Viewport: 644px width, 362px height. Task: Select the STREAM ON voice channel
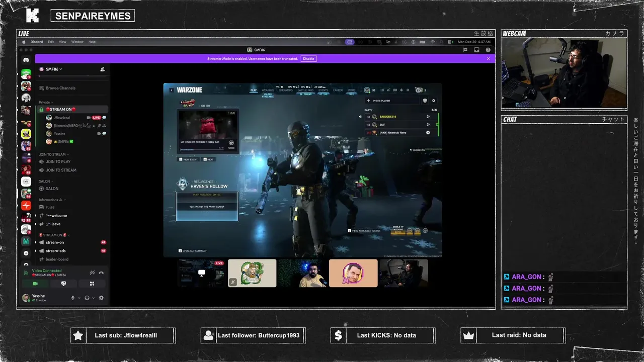73,109
